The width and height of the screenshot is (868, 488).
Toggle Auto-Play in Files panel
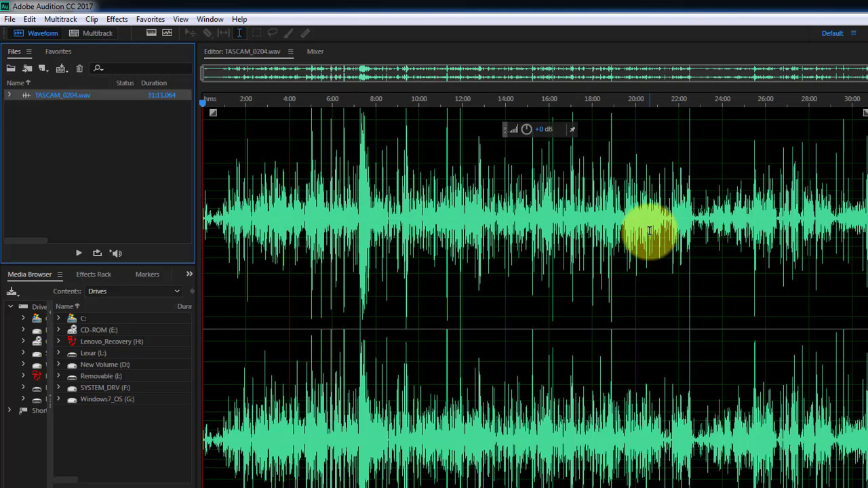tap(117, 253)
